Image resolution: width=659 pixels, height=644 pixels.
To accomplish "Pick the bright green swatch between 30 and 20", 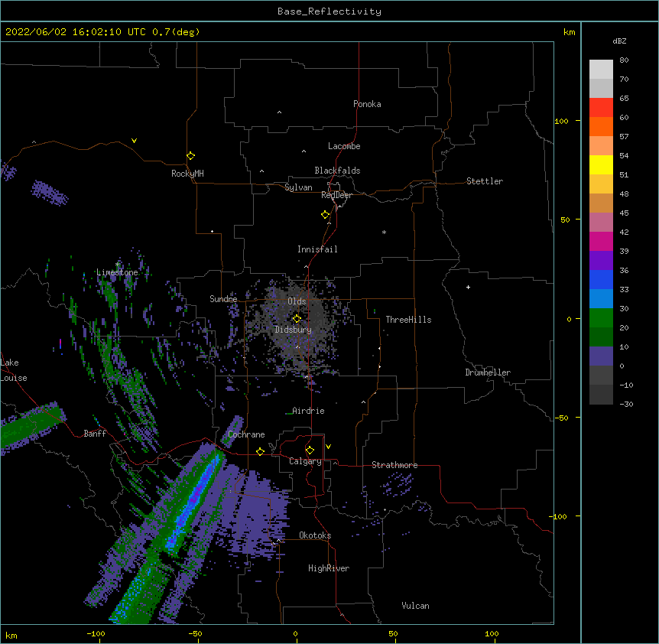I will point(601,318).
